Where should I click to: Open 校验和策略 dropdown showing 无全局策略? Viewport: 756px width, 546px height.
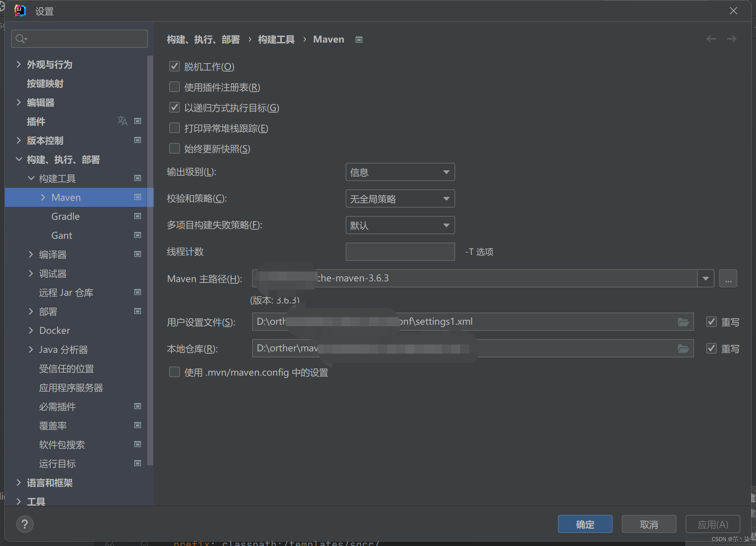coord(400,199)
